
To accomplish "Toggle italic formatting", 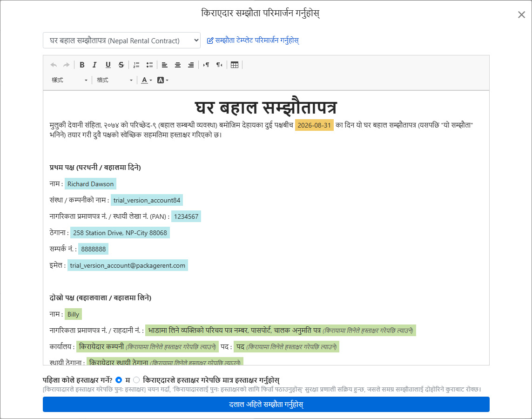I will (94, 65).
